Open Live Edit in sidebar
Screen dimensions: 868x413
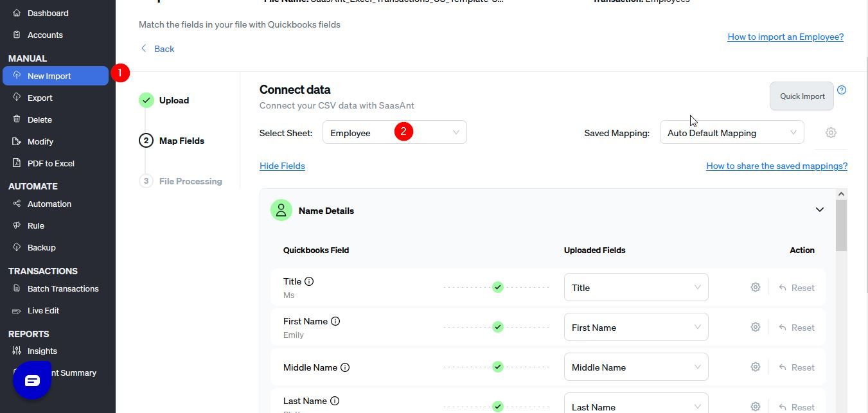pyautogui.click(x=43, y=310)
